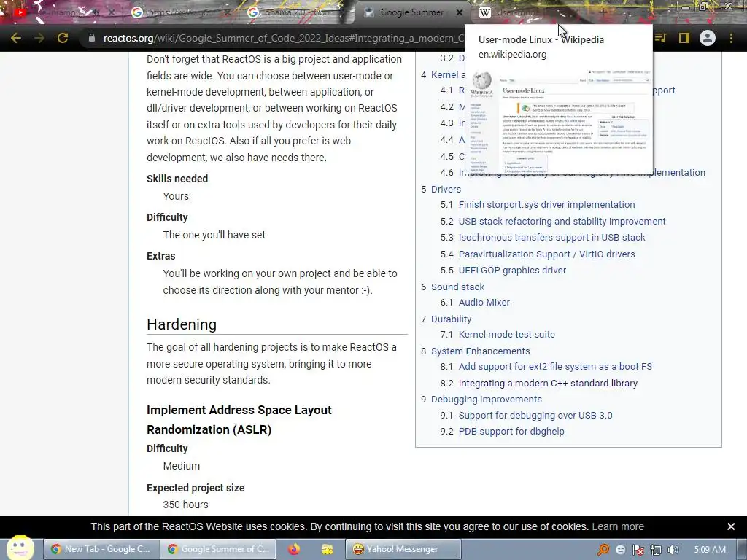Open the volume speaker tray icon
Screen dimensions: 747x560
[x=673, y=550]
